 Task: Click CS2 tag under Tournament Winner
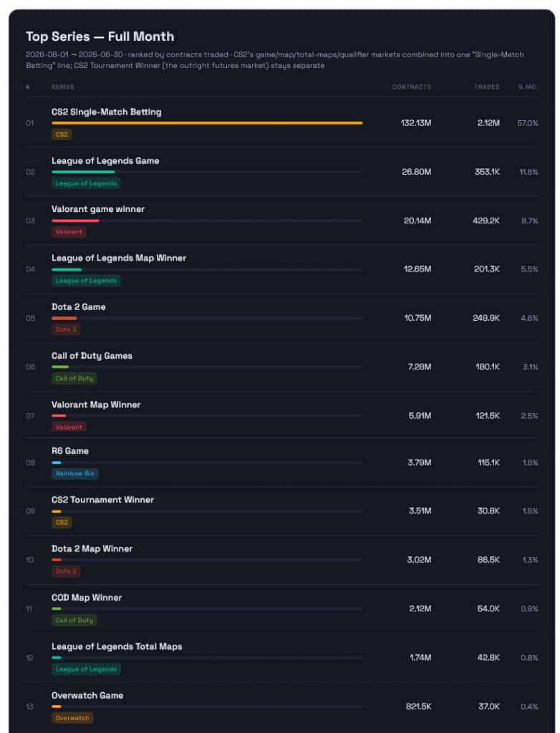coord(62,522)
